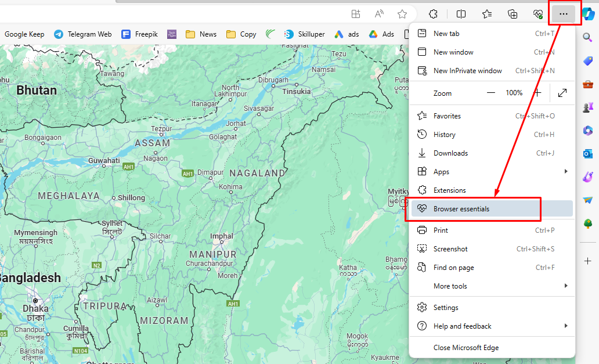
Task: Start Read aloud from the address bar
Action: (x=378, y=13)
